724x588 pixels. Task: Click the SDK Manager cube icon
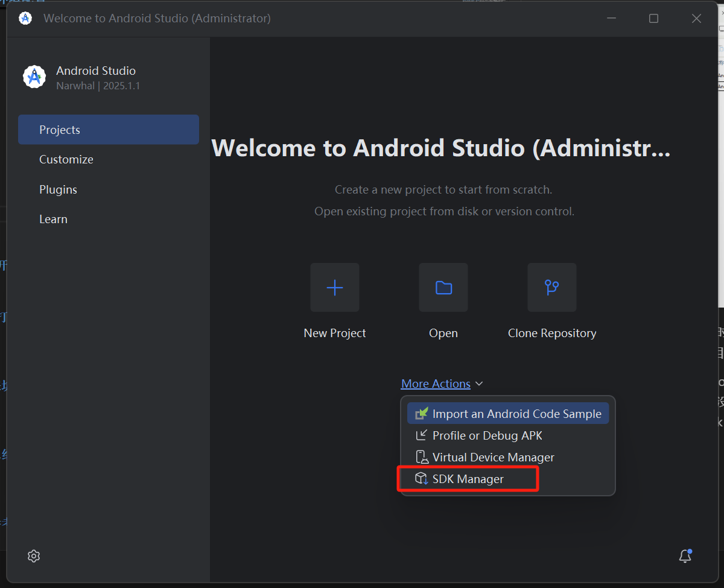coord(421,479)
